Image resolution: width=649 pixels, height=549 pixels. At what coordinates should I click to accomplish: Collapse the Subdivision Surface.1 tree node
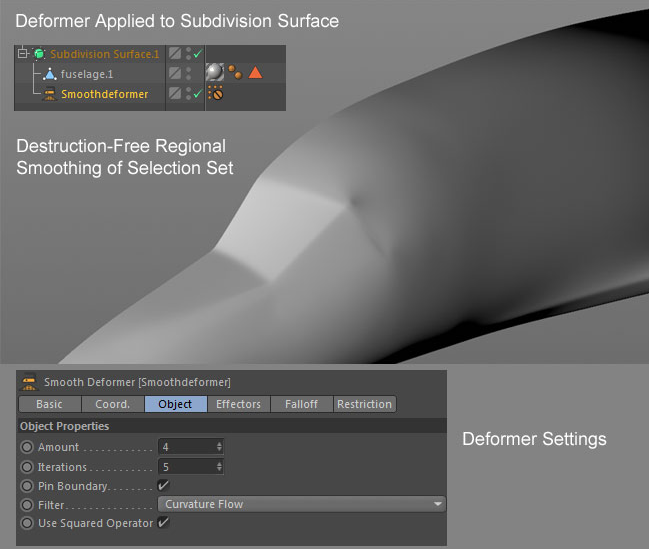click(x=22, y=54)
